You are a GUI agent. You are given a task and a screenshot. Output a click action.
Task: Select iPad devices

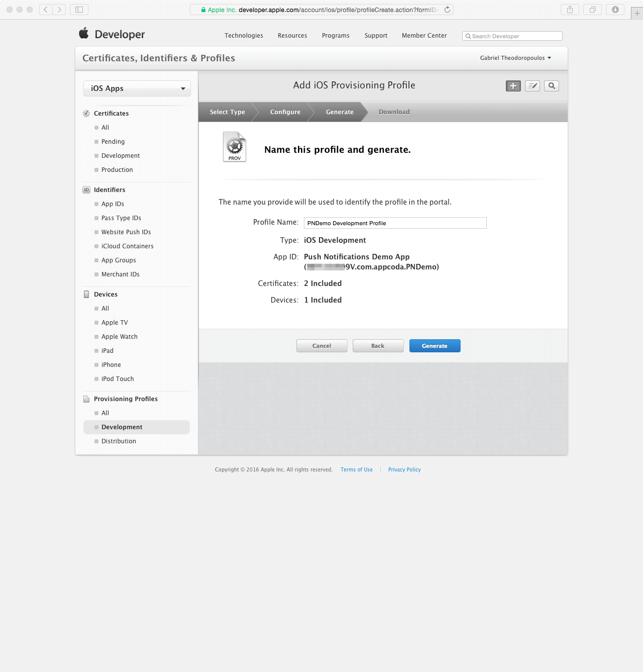pos(108,351)
